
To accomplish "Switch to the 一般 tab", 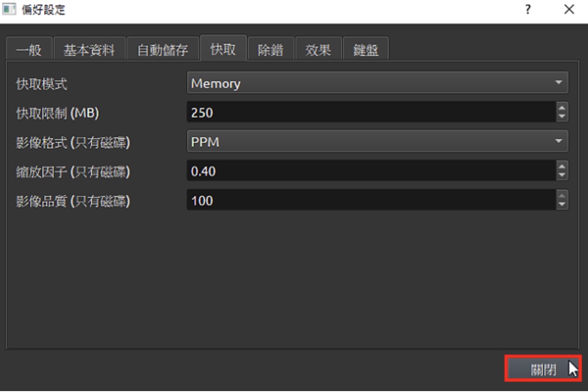I will pyautogui.click(x=29, y=49).
